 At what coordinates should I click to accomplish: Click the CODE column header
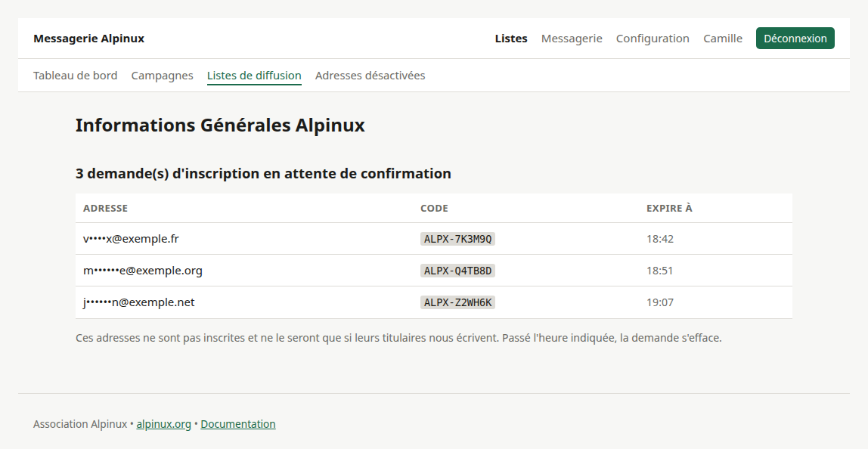(x=434, y=208)
